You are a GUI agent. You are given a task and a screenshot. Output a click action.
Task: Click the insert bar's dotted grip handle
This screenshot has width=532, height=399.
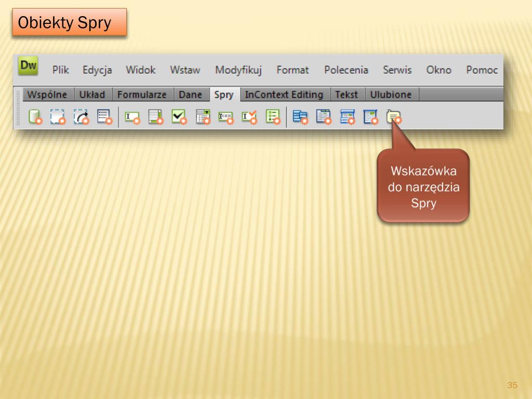(18, 108)
